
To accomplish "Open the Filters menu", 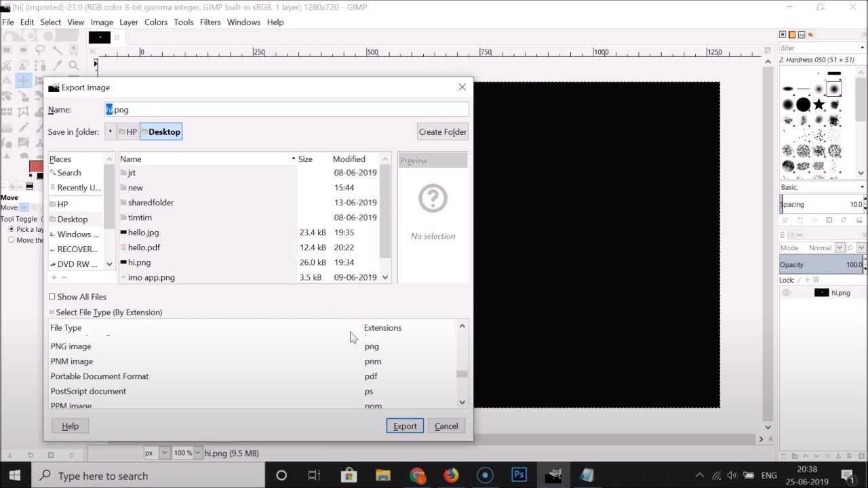I will (x=210, y=22).
